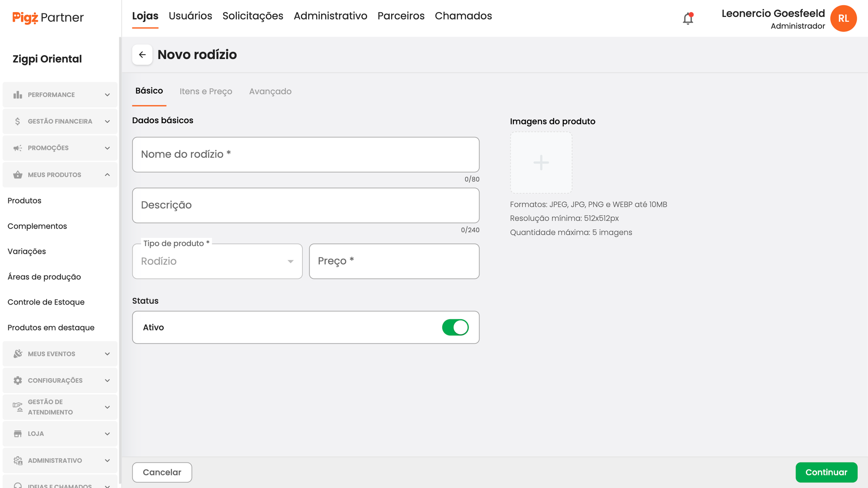Click the notification bell icon
The image size is (868, 488).
pyautogui.click(x=688, y=19)
